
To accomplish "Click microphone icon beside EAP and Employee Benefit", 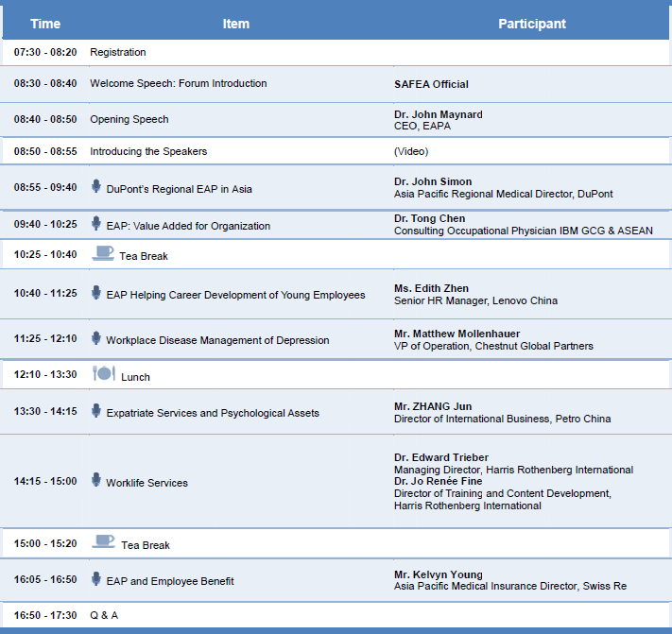I will [x=96, y=579].
